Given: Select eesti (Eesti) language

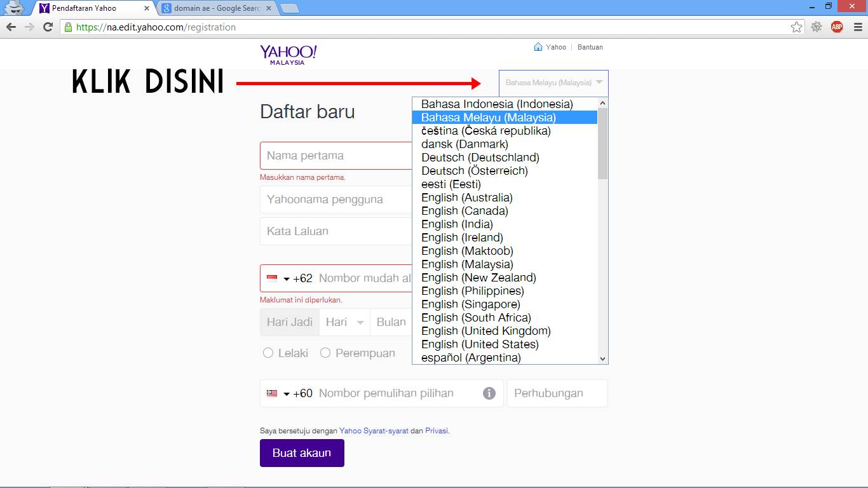Looking at the screenshot, I should coord(505,184).
